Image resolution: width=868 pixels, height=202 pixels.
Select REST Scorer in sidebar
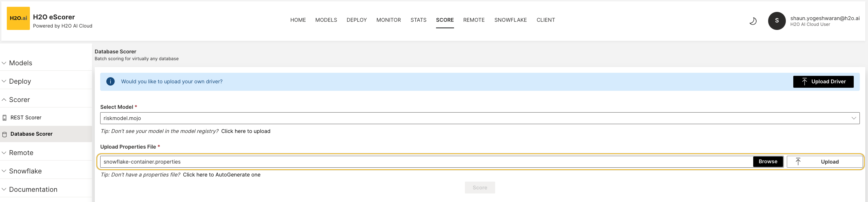point(46,117)
